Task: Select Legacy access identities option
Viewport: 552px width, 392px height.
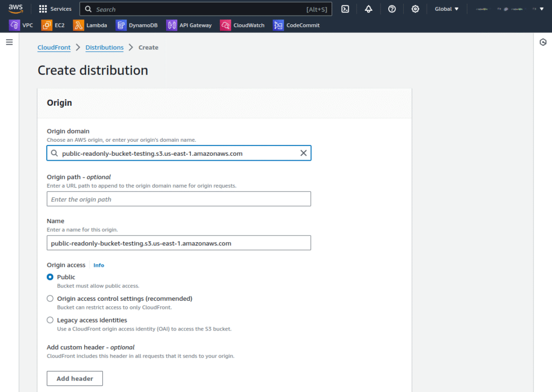Action: tap(50, 320)
